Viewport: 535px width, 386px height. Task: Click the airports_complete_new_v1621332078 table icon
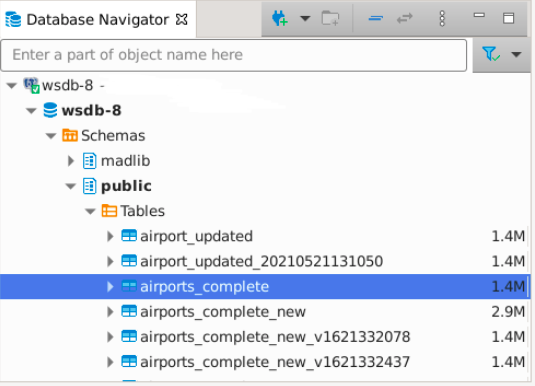129,337
